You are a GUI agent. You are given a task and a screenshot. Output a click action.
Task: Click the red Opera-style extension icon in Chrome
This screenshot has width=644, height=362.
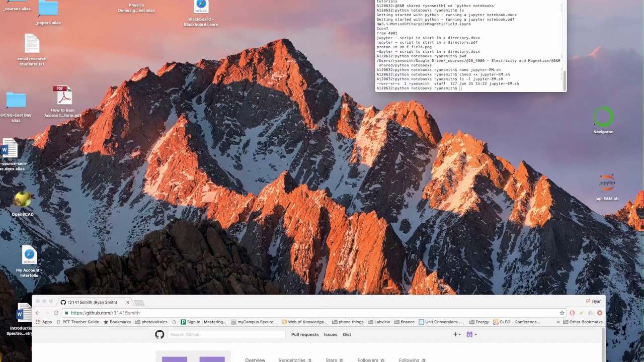coord(572,313)
